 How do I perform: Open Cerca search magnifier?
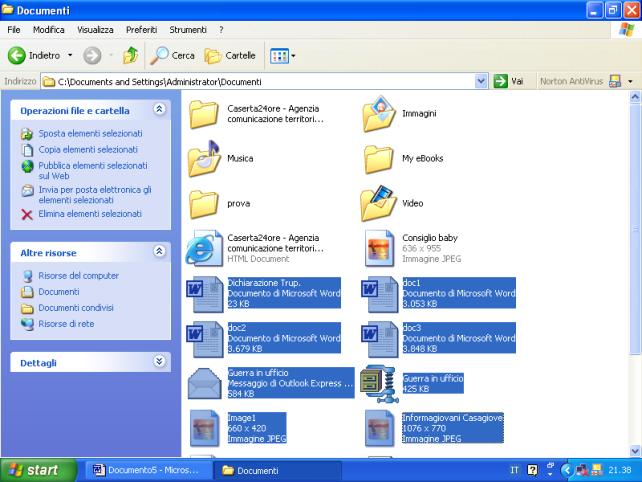(159, 55)
